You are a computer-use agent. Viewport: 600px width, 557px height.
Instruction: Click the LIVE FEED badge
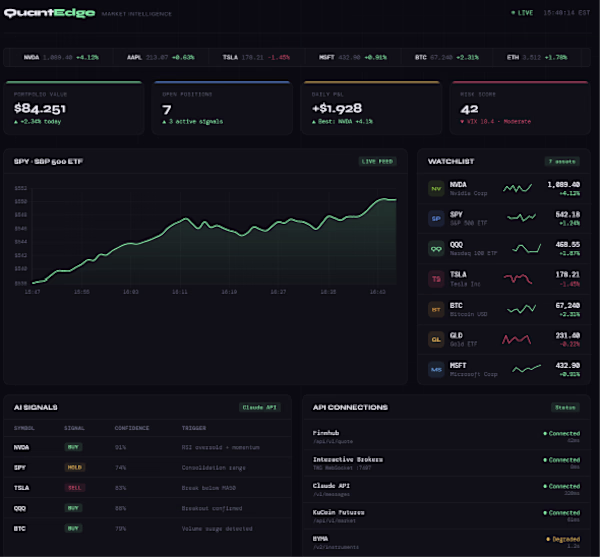point(377,161)
